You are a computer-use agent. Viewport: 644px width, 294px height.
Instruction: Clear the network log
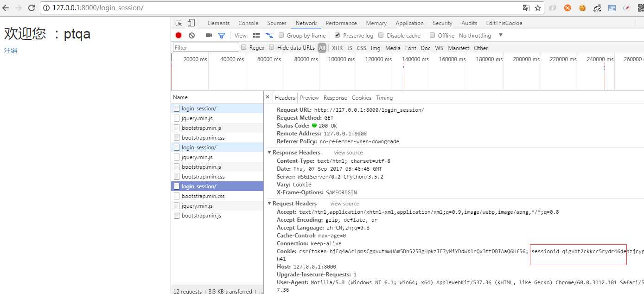coord(191,36)
